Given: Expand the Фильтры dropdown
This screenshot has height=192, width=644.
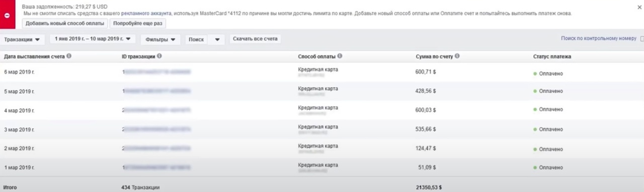Looking at the screenshot, I should (160, 39).
